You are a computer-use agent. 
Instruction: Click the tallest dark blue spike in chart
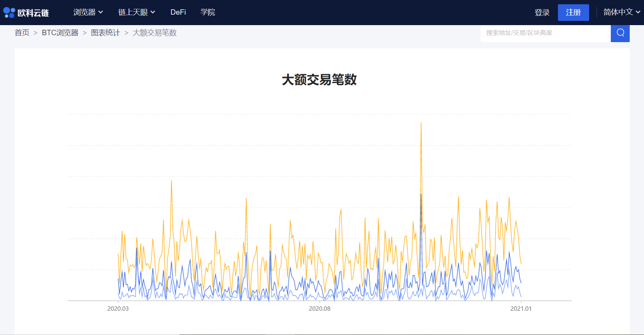coord(421,195)
